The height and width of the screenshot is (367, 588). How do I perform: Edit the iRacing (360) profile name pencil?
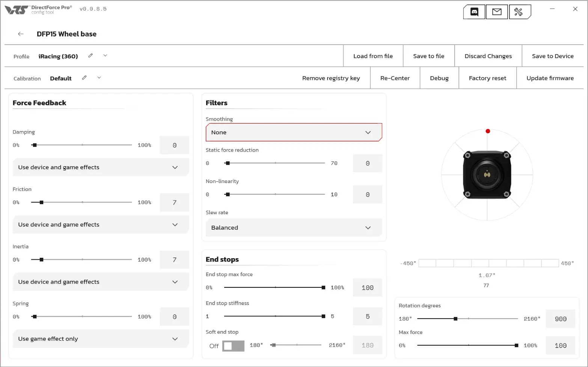coord(90,56)
